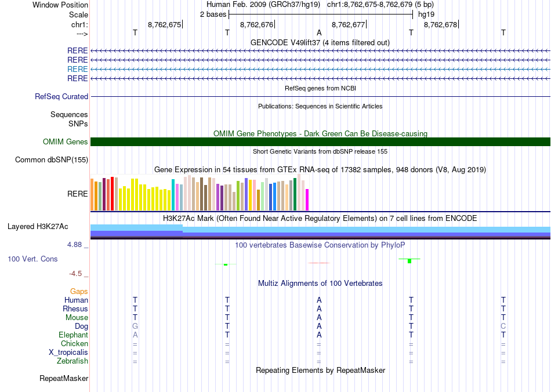Click the SNPs track label
Screen dimensions: 551x392
pos(78,124)
